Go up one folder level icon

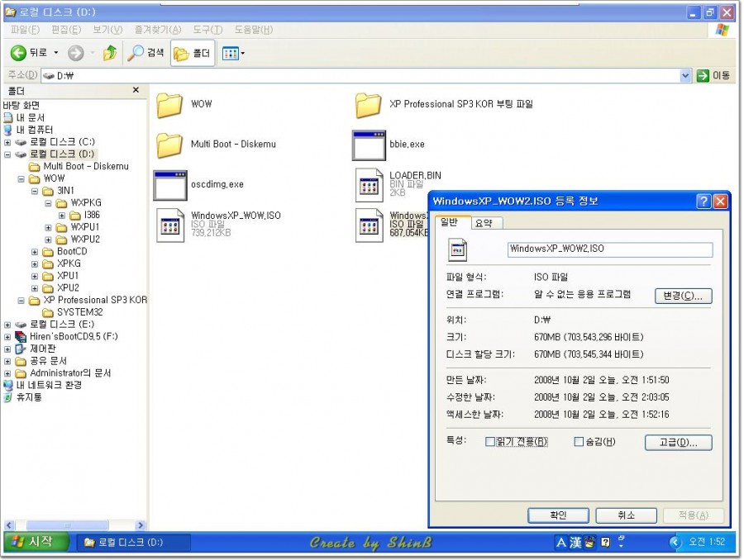click(110, 53)
